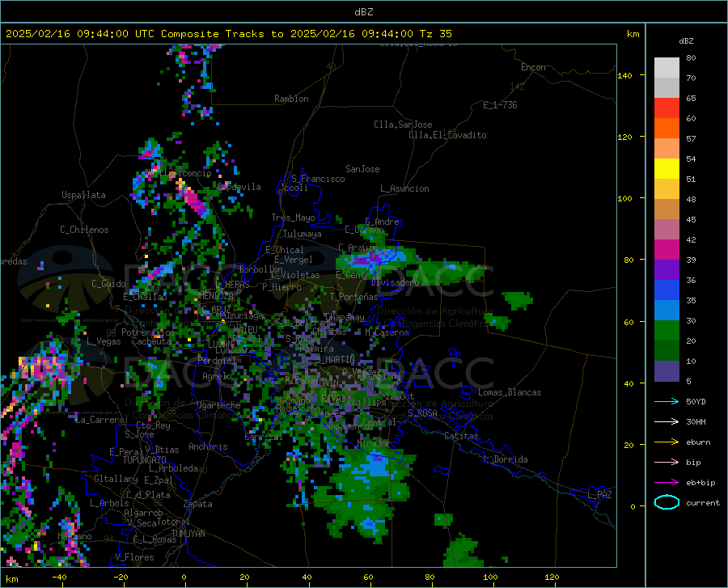
Task: Click the V_Flores map label
Action: tap(134, 557)
